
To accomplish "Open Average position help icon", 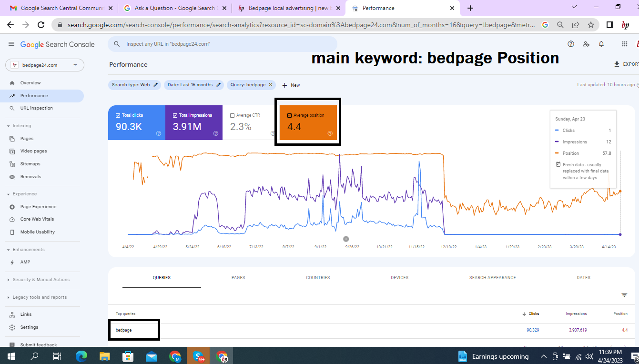I will point(330,134).
